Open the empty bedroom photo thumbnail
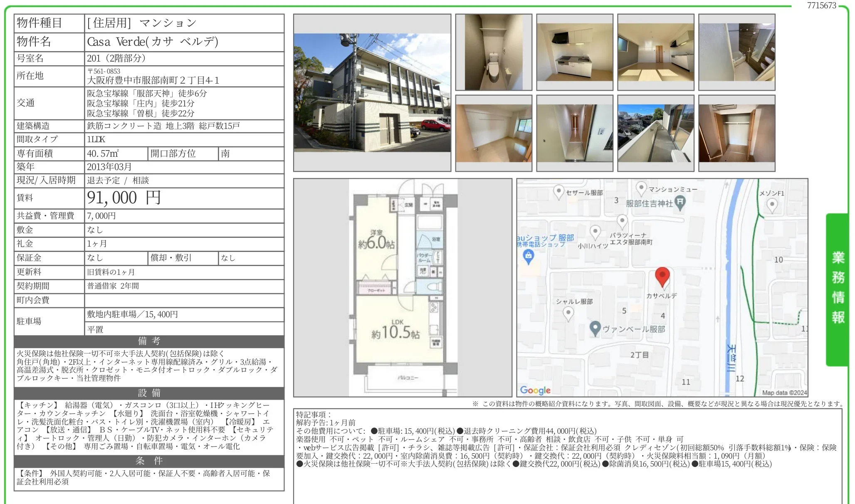The width and height of the screenshot is (855, 504). tap(494, 133)
